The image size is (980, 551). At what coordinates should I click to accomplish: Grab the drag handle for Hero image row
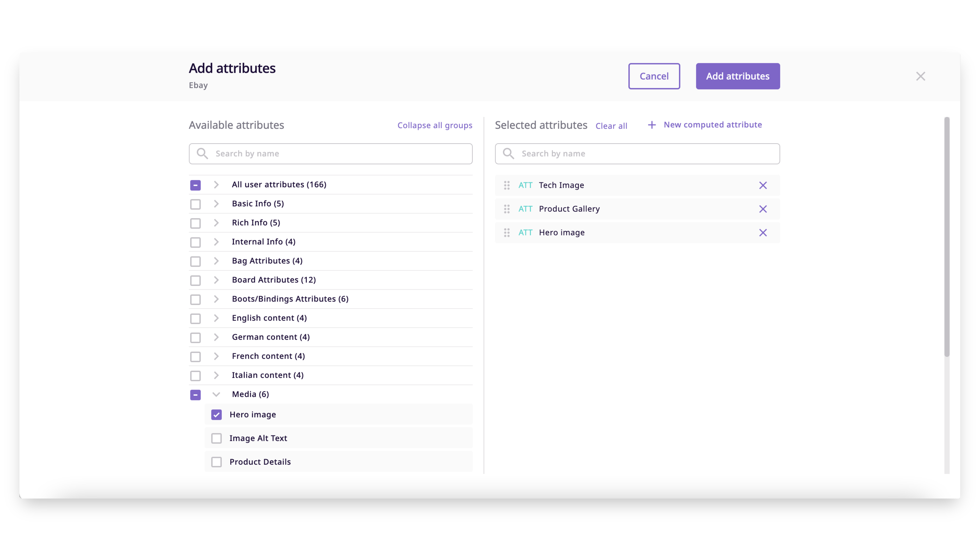[x=507, y=232]
